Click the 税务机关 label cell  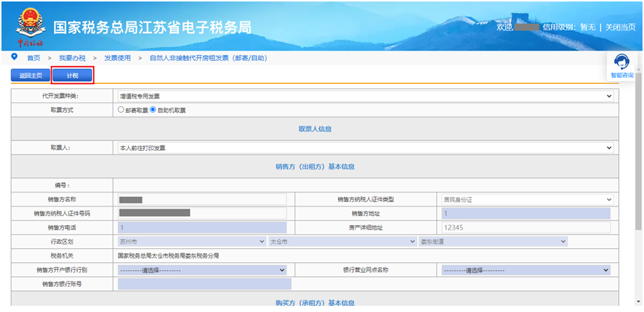tap(62, 256)
